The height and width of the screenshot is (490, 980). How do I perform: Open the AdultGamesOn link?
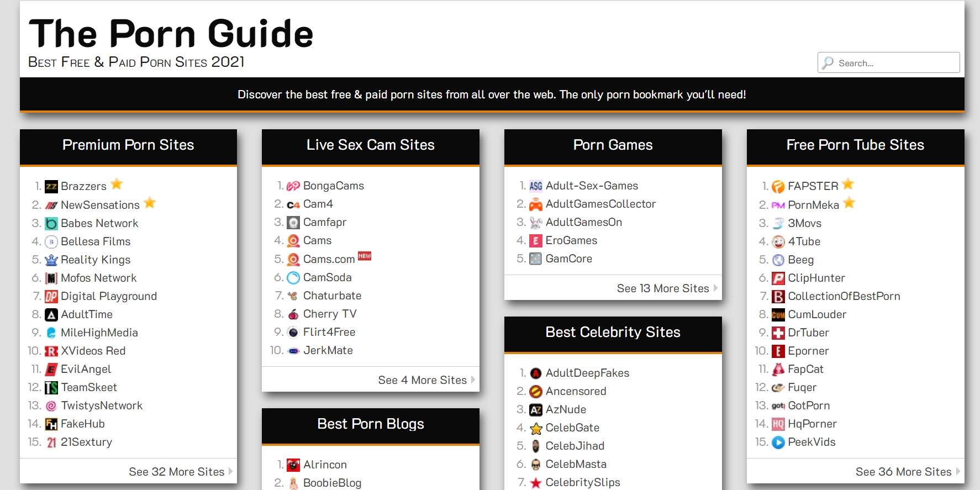click(584, 222)
